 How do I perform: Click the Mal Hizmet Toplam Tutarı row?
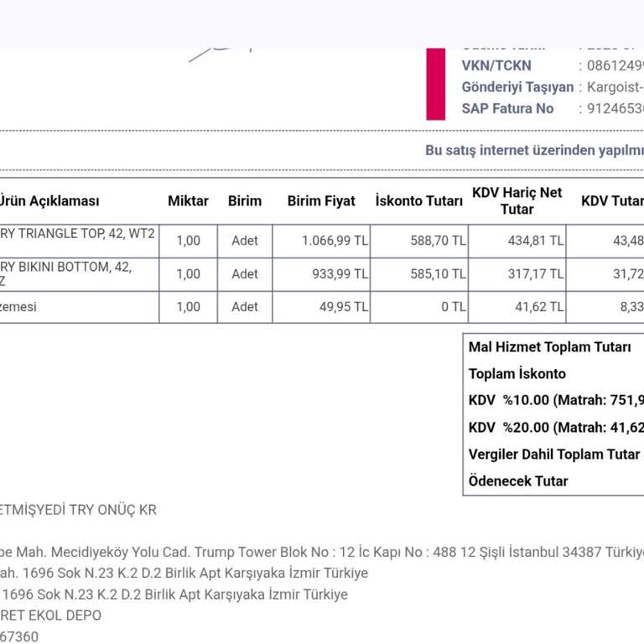click(549, 347)
